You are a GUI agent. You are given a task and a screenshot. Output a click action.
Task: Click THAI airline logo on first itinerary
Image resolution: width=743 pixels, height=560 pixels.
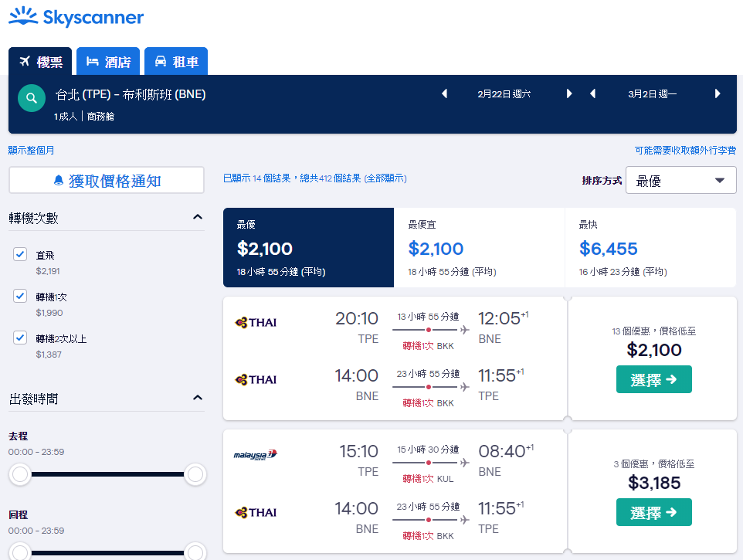(x=256, y=323)
